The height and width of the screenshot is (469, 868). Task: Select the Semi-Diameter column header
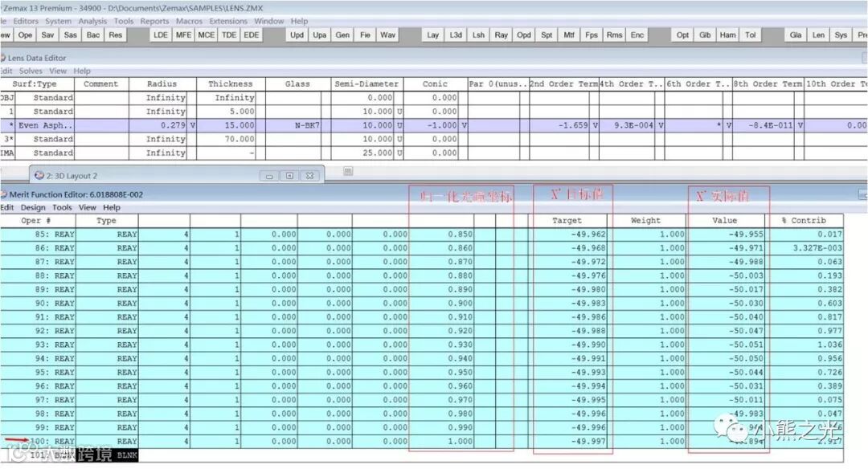(366, 84)
